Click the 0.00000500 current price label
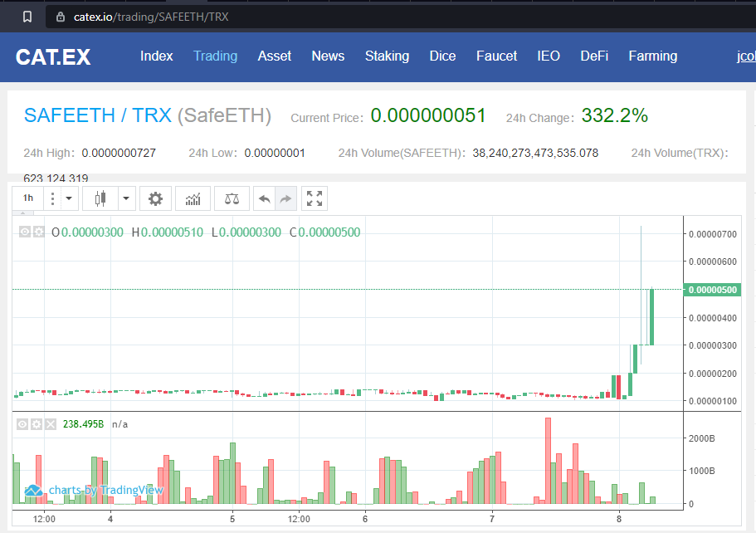Screen dimensions: 756x533 [x=712, y=290]
